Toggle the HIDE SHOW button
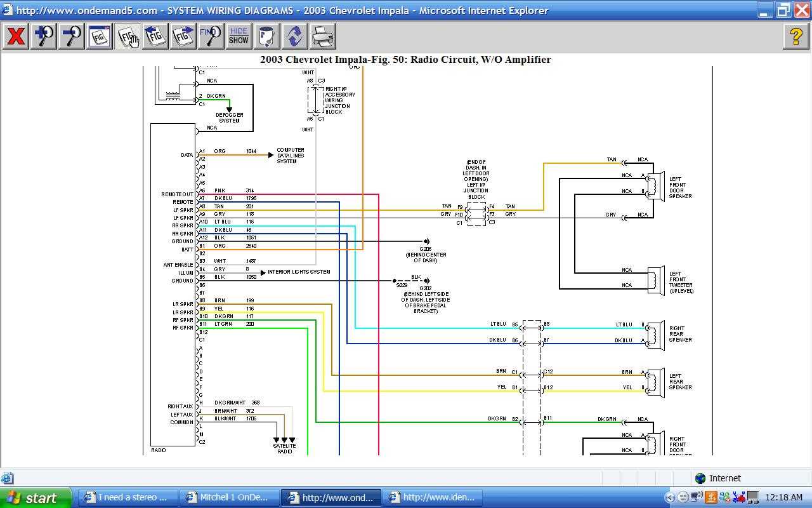812x508 pixels. [239, 36]
